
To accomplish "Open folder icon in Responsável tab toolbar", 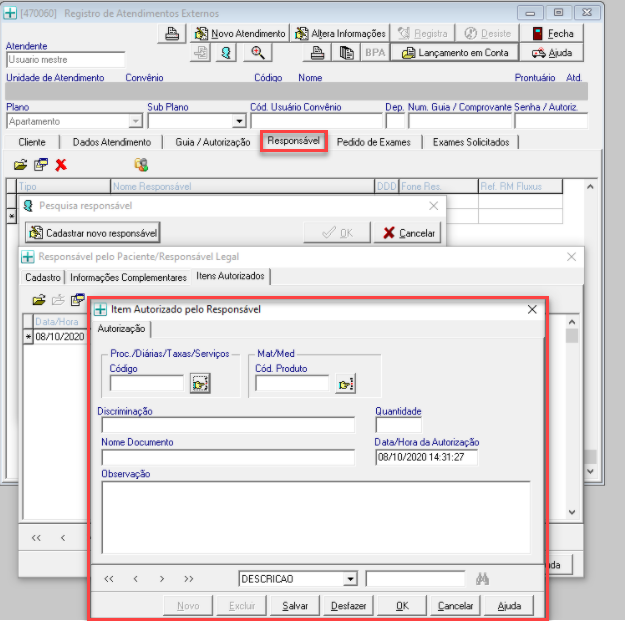I will pyautogui.click(x=20, y=165).
